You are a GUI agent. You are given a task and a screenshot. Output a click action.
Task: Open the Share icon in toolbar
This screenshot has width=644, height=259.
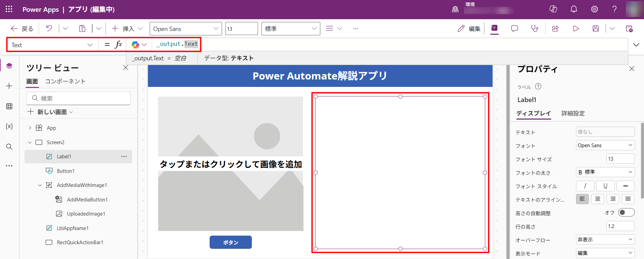coord(556,29)
